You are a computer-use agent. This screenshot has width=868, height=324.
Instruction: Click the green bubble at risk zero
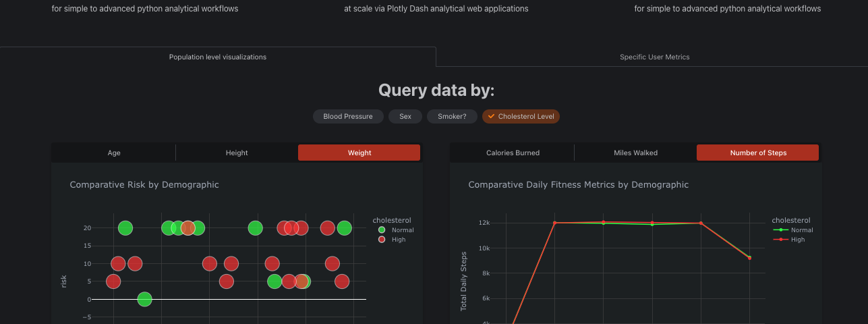pyautogui.click(x=144, y=299)
